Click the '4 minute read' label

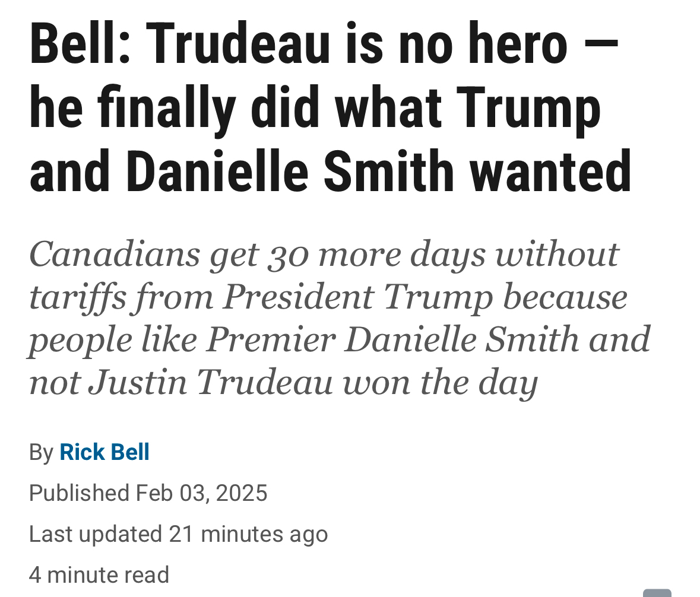(99, 574)
